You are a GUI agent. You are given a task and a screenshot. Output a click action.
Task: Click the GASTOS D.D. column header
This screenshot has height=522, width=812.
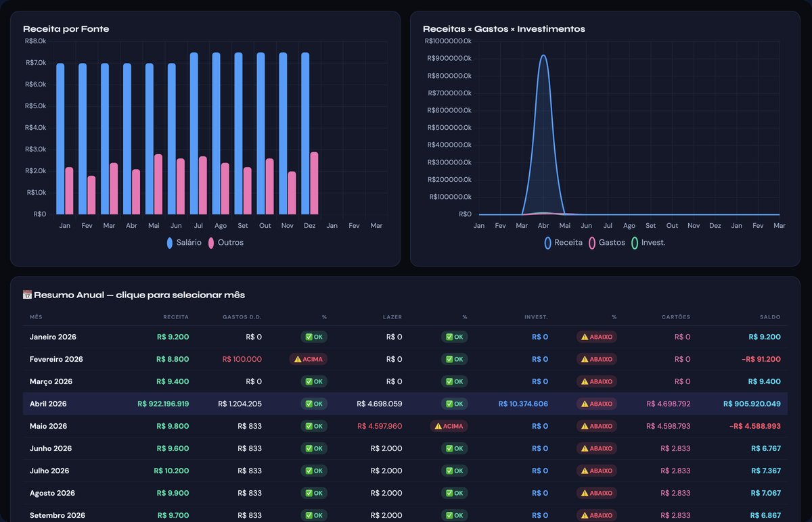(242, 316)
